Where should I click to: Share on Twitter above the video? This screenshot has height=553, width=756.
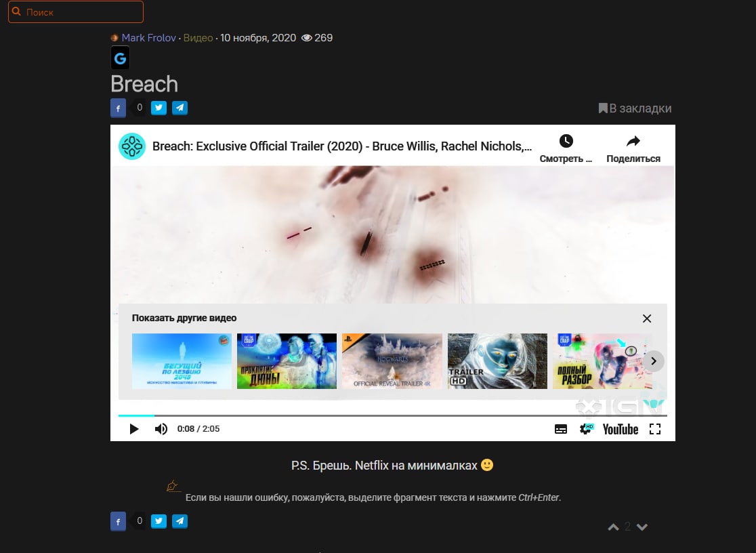click(159, 108)
